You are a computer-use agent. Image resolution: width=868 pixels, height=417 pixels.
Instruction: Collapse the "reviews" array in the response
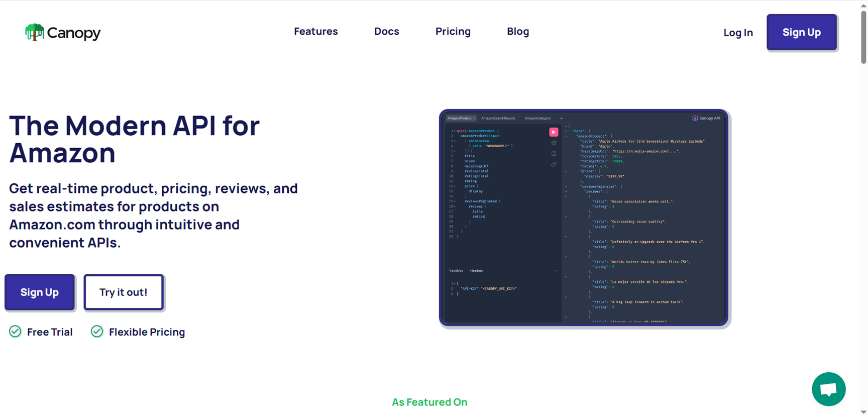(566, 191)
